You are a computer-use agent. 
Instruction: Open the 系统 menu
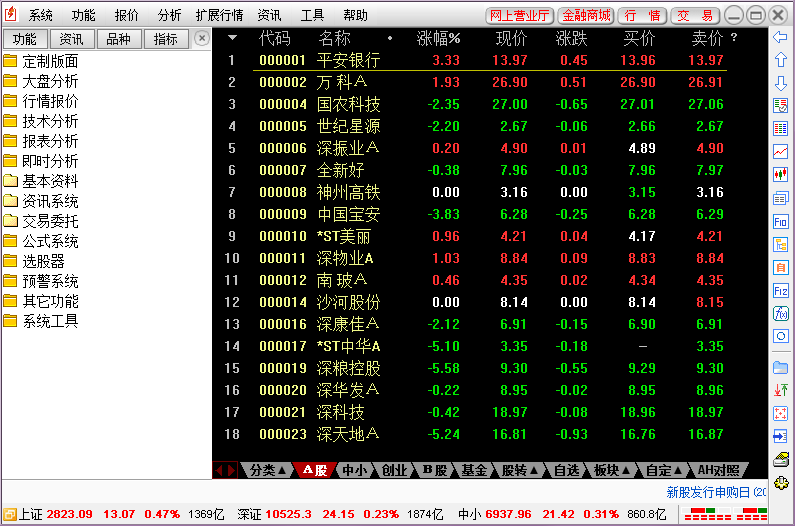tap(40, 15)
